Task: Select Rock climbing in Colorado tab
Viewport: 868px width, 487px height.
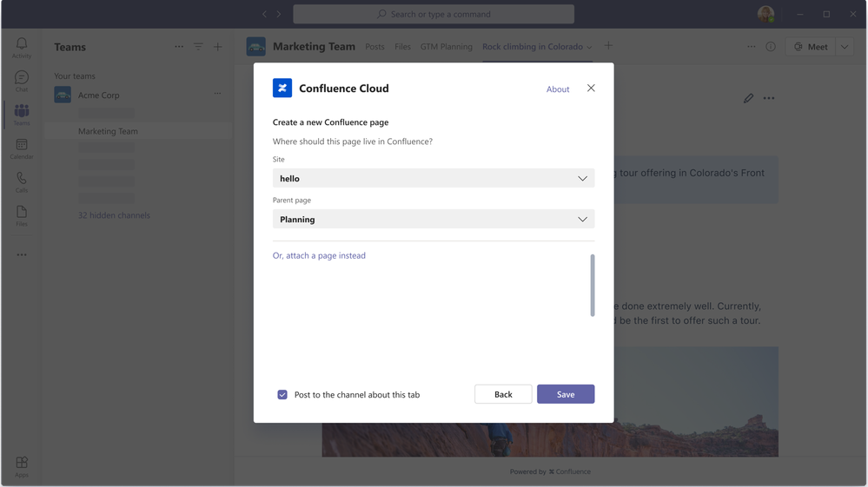Action: [x=532, y=46]
